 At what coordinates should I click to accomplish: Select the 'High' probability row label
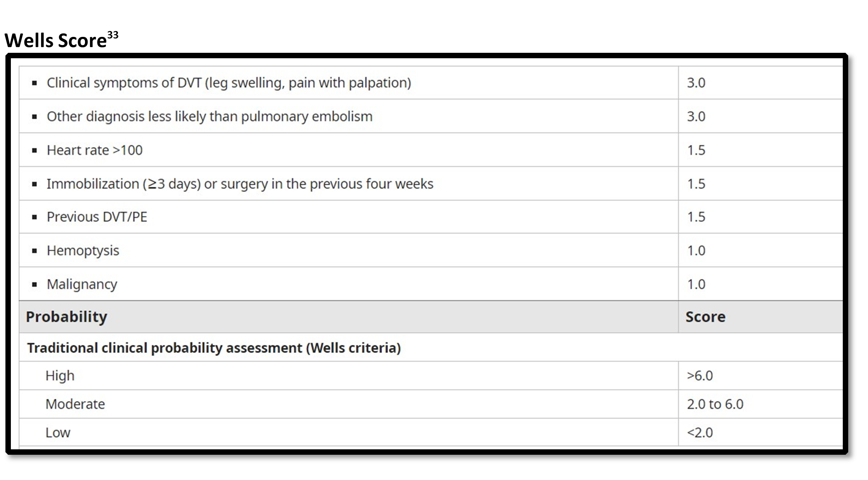click(60, 376)
